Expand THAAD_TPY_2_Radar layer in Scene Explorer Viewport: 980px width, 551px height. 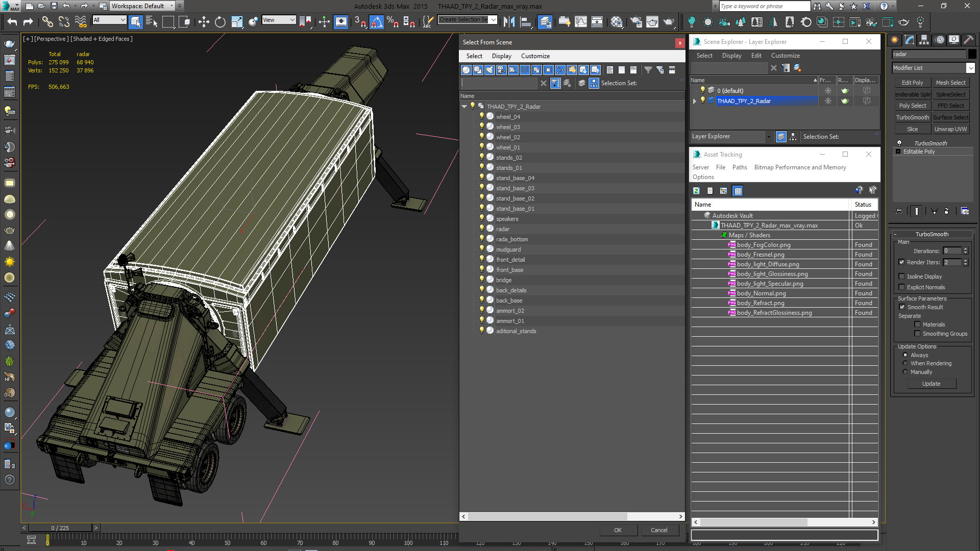[694, 101]
